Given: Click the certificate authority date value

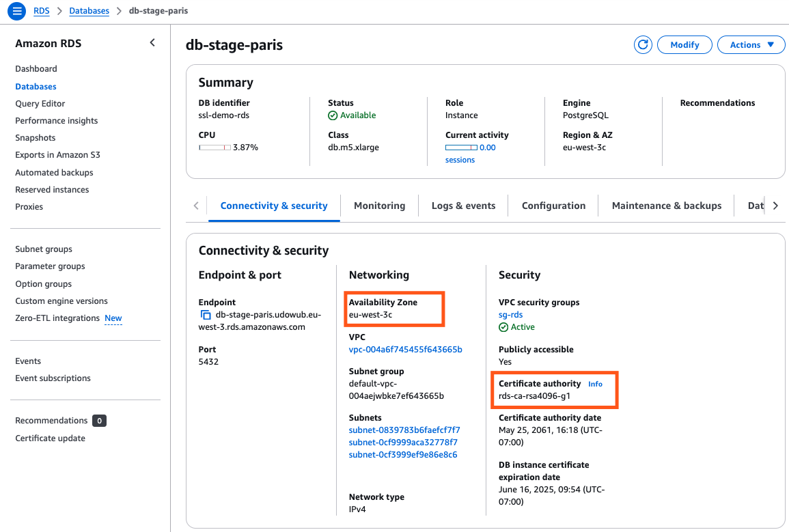Looking at the screenshot, I should [x=551, y=436].
